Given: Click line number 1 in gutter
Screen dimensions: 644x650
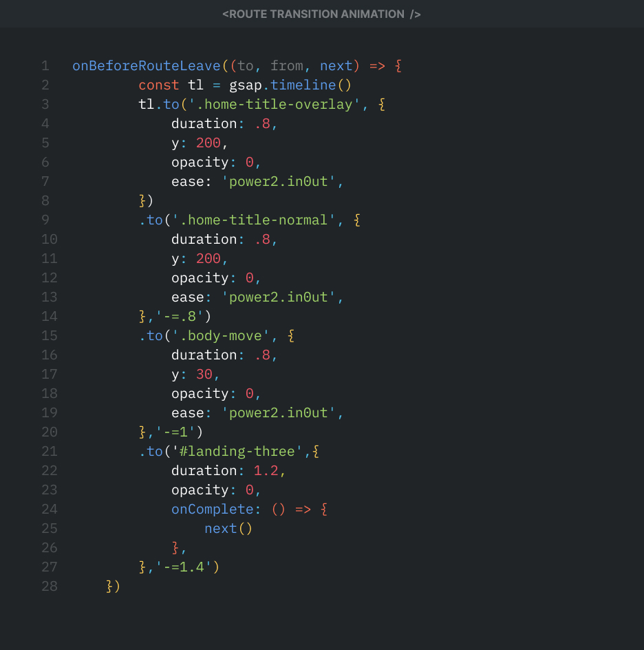Looking at the screenshot, I should point(45,66).
